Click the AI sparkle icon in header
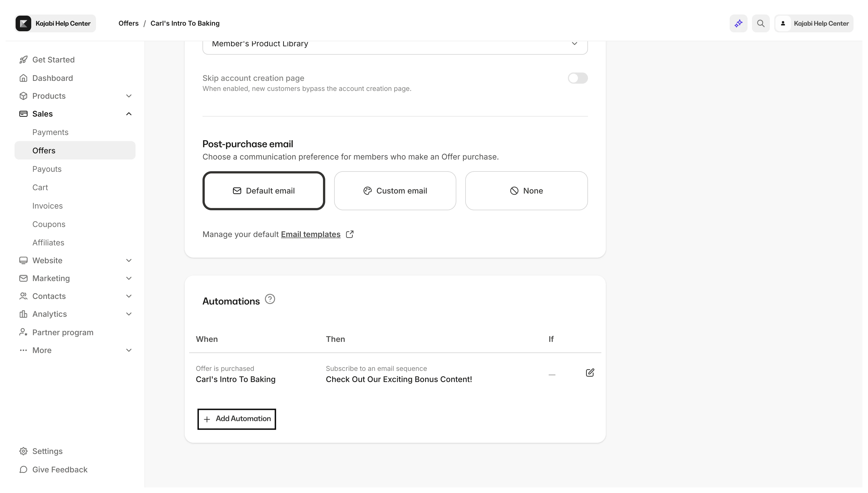868x493 pixels. coord(738,23)
